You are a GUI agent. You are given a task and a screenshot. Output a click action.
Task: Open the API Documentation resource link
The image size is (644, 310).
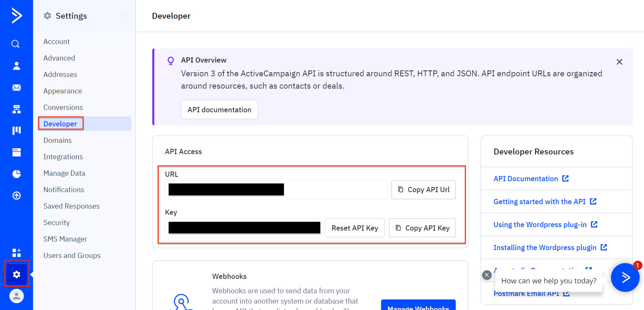click(531, 179)
